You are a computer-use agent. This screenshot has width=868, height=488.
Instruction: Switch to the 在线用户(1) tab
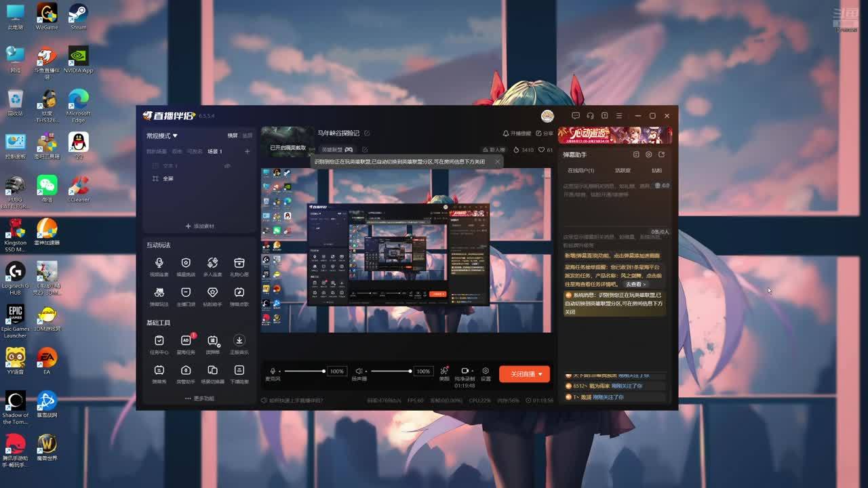pos(580,171)
